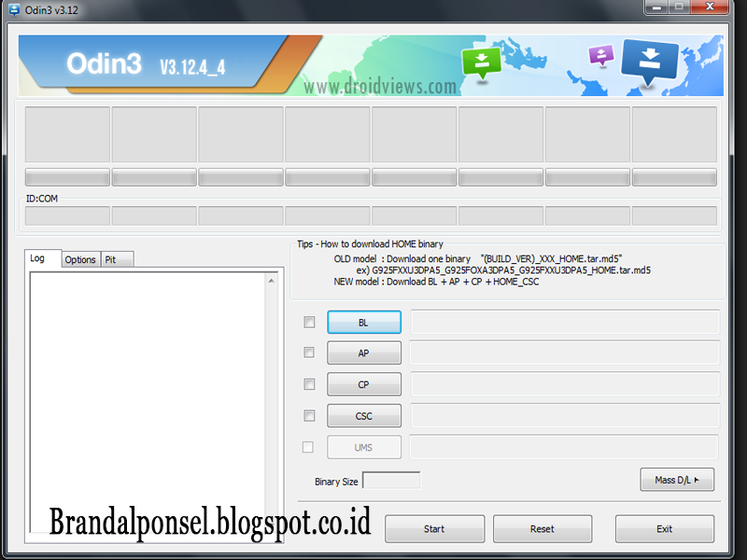Exit the Odin3 application
The width and height of the screenshot is (747, 560).
coord(665,528)
